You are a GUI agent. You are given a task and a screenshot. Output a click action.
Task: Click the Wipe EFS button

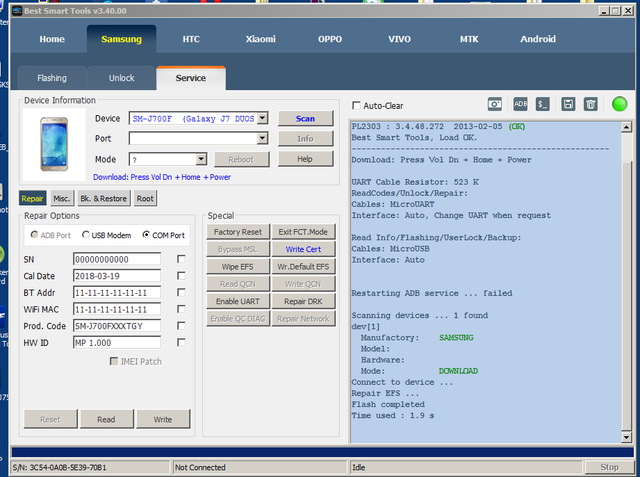(238, 266)
